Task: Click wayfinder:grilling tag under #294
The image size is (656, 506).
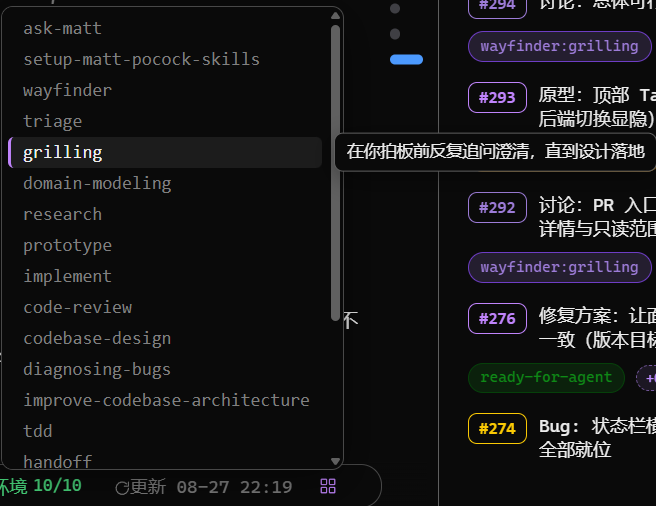Action: pos(560,46)
